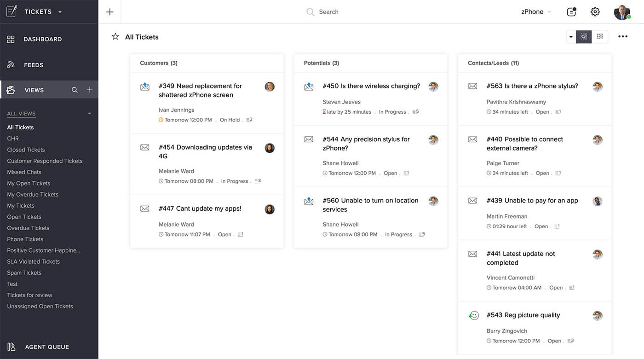Open ticket #439 Unable to pay for an app
The image size is (644, 359).
532,201
